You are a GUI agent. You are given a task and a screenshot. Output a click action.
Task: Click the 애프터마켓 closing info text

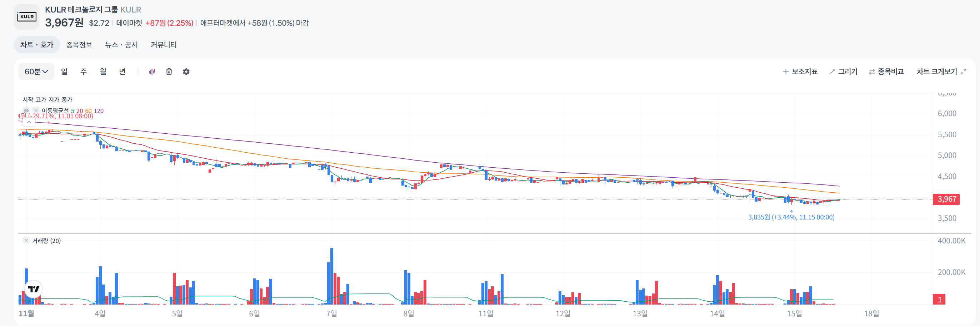tap(255, 23)
